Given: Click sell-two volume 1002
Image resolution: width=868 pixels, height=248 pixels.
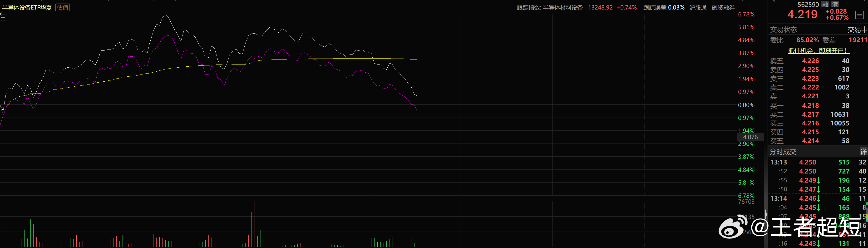Looking at the screenshot, I should point(842,87).
